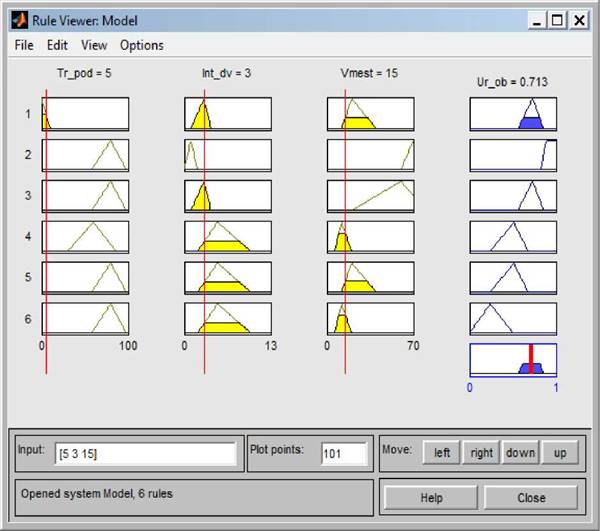Select the rule 1 Int_dv membership plot
Screen dimensions: 600x531
pyautogui.click(x=228, y=114)
